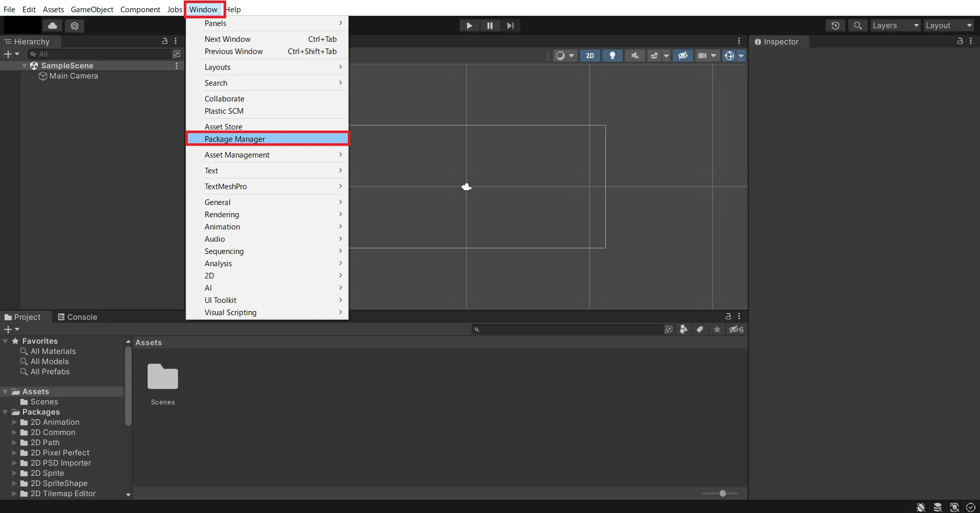The height and width of the screenshot is (513, 980).
Task: Expand the 2D Animation package folder
Action: tap(14, 422)
